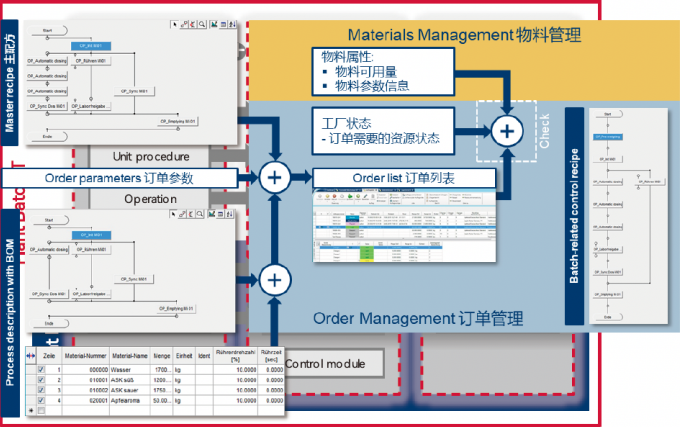Select OP_Laborfreigabe block in Master recipe
680x427 pixels.
[91, 106]
